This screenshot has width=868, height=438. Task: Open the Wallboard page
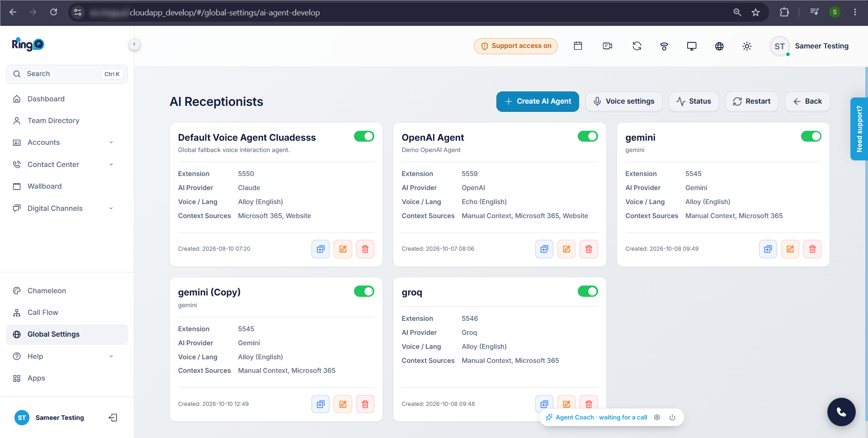[67, 186]
